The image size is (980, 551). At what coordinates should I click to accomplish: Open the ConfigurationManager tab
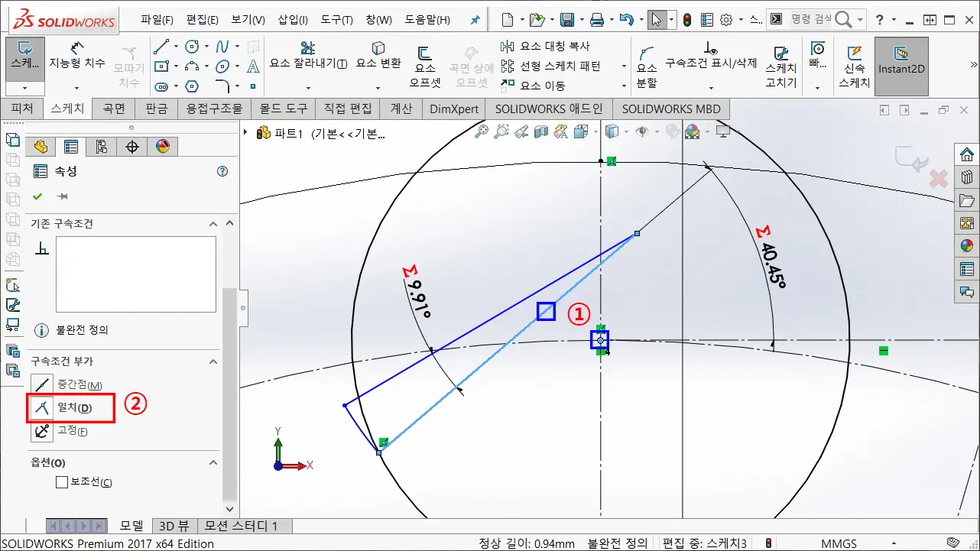tap(101, 147)
